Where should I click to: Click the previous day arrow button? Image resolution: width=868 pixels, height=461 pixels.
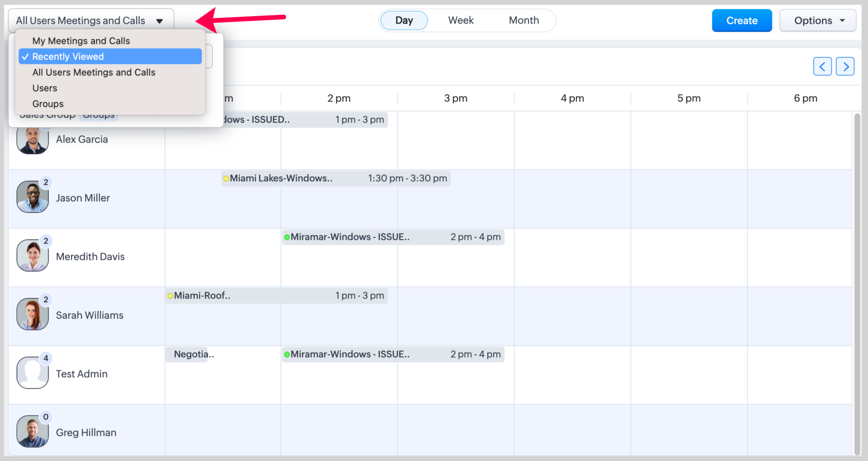tap(822, 67)
